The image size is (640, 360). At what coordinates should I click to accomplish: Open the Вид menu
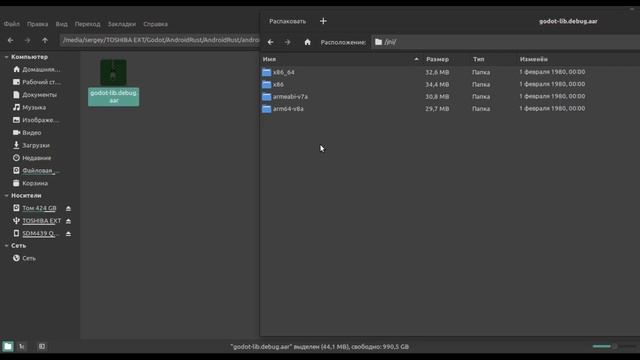pyautogui.click(x=62, y=24)
